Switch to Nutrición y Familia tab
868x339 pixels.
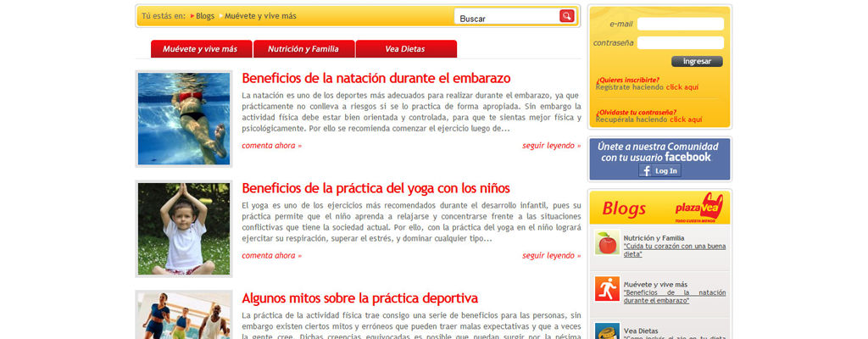click(x=303, y=49)
